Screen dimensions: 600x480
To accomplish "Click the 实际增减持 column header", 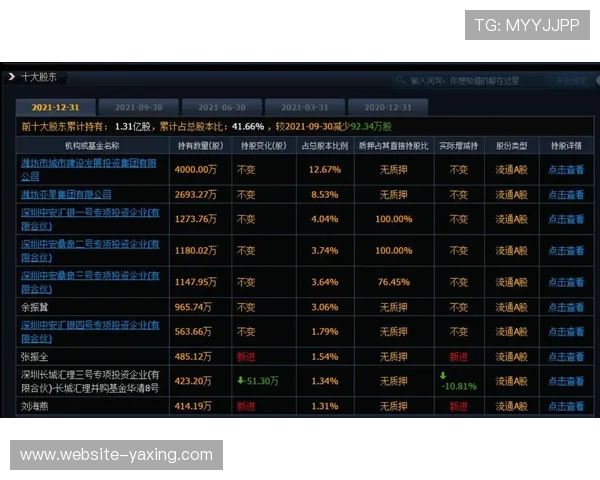I will tap(458, 145).
